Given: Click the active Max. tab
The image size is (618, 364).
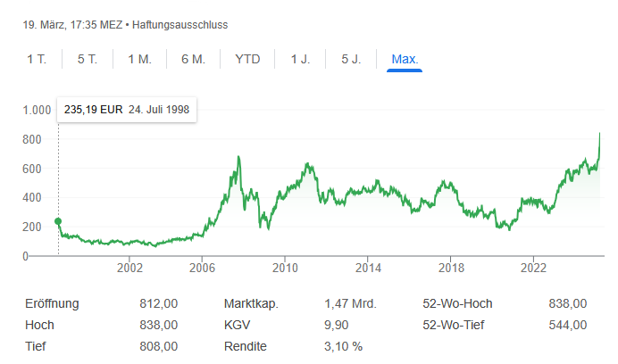Looking at the screenshot, I should [405, 60].
